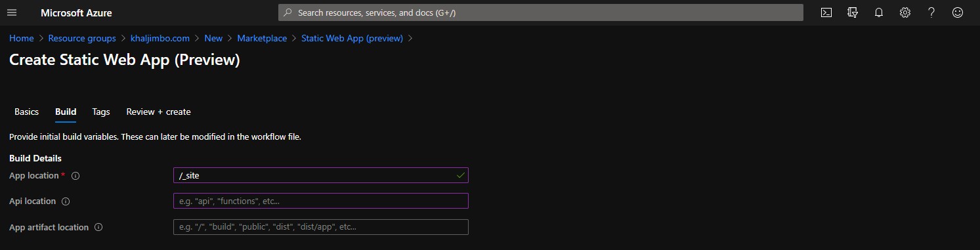Click the green checkmark in App location field

coord(460,175)
